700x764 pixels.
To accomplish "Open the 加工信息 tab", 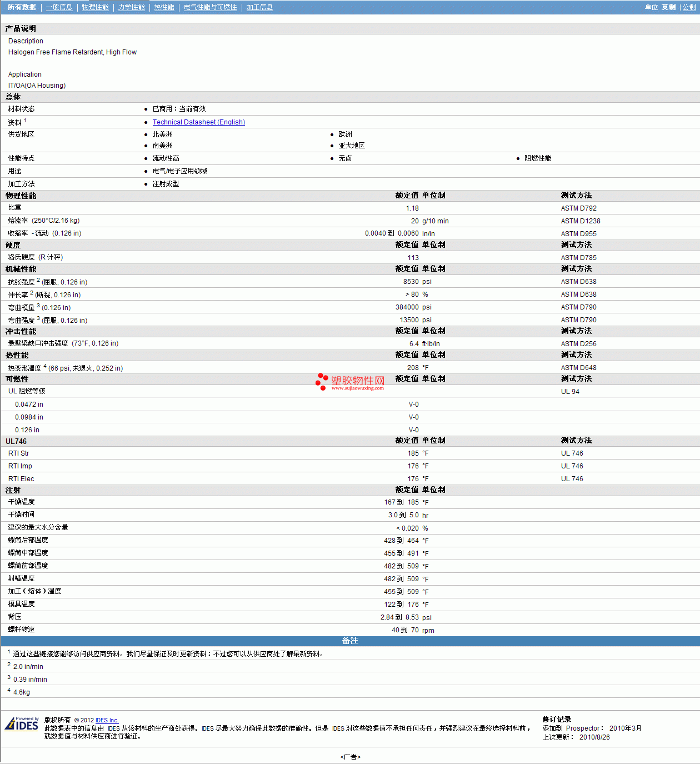I will point(259,7).
